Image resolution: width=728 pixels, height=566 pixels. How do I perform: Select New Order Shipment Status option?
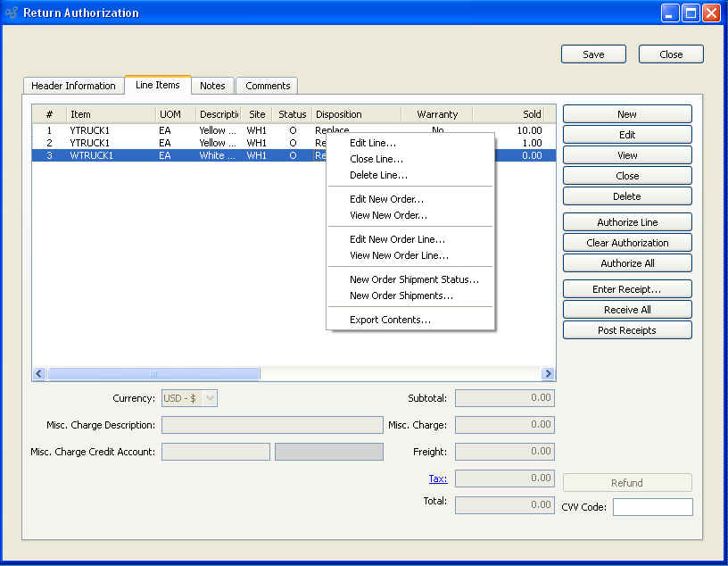414,279
